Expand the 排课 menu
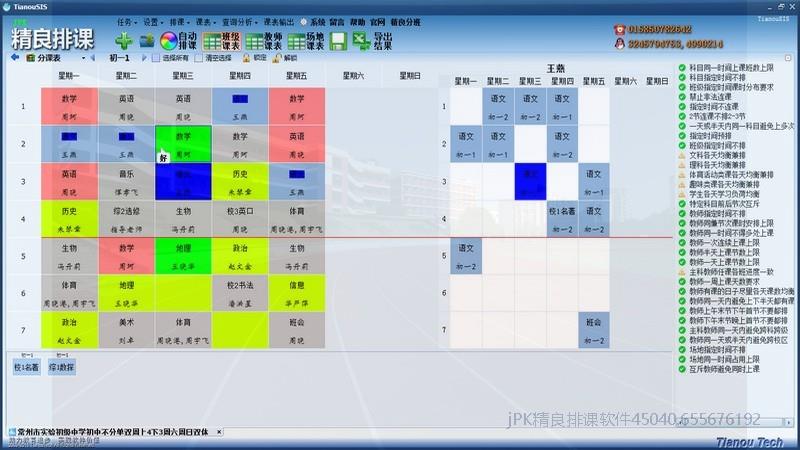Image resolution: width=800 pixels, height=450 pixels. pos(179,22)
